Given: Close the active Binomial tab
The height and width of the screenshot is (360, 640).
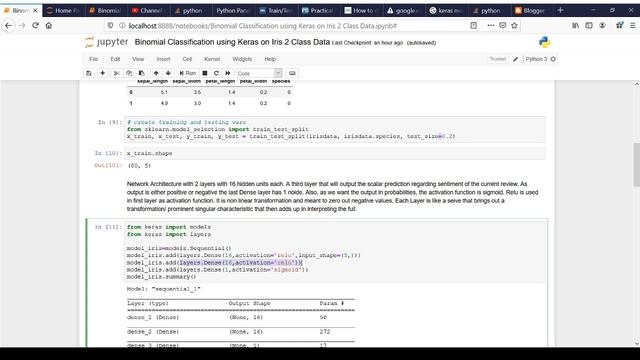Looking at the screenshot, I should coord(35,11).
